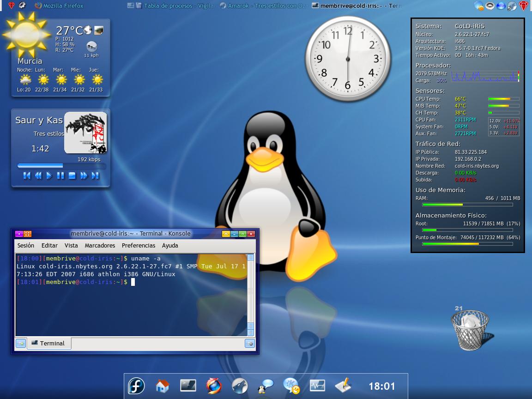Click RAM usage bar in system monitor

pos(467,205)
